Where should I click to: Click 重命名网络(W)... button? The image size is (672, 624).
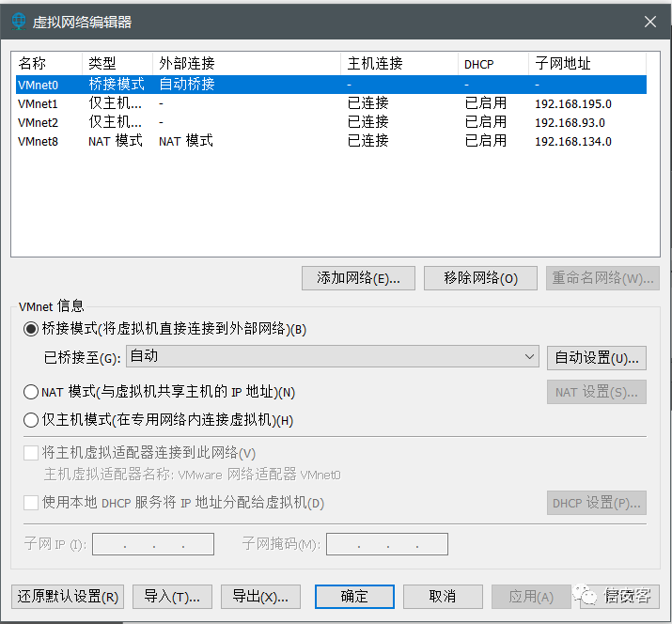pos(602,278)
